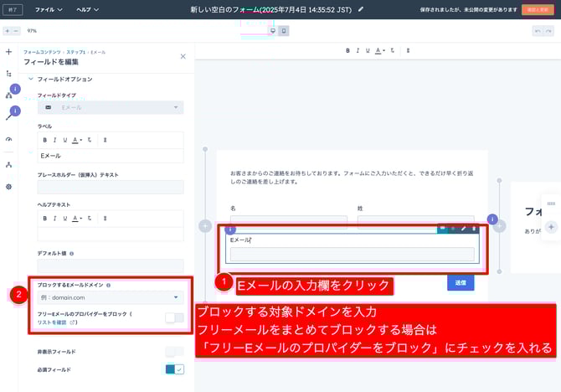Click the ラベル text field containing Eメール

111,156
